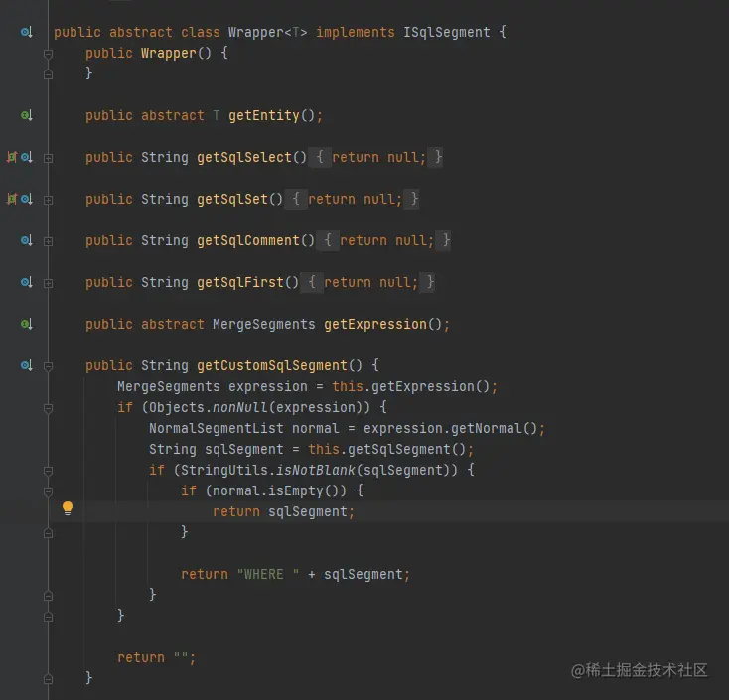Expand the folded getSqlComment() method via gutter plus
729x700 pixels.
pos(48,241)
